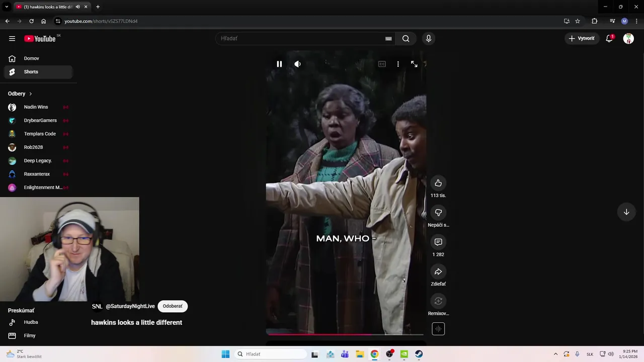Enter fullscreen on the Shorts player
This screenshot has height=362, width=644.
click(x=414, y=64)
